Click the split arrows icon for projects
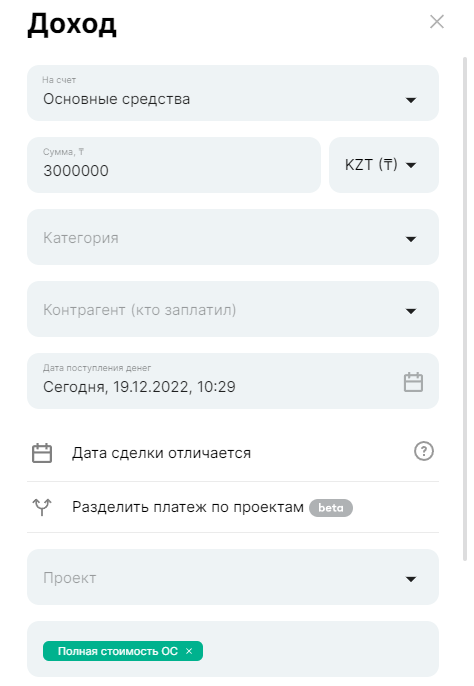The width and height of the screenshot is (474, 686). pos(42,507)
